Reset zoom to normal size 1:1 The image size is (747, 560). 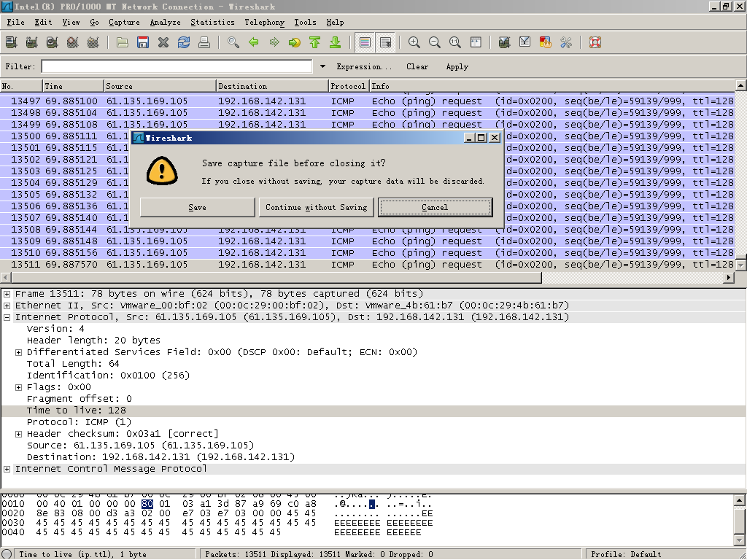click(455, 42)
